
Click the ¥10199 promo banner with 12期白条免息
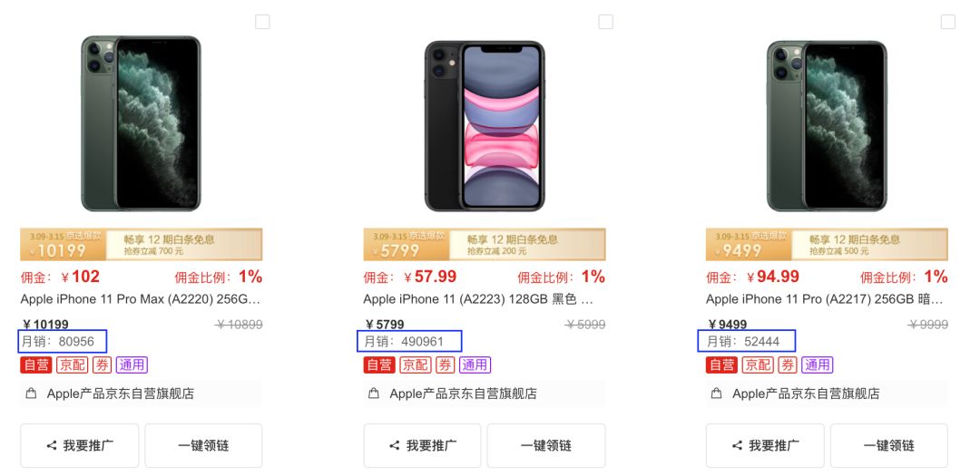(142, 244)
